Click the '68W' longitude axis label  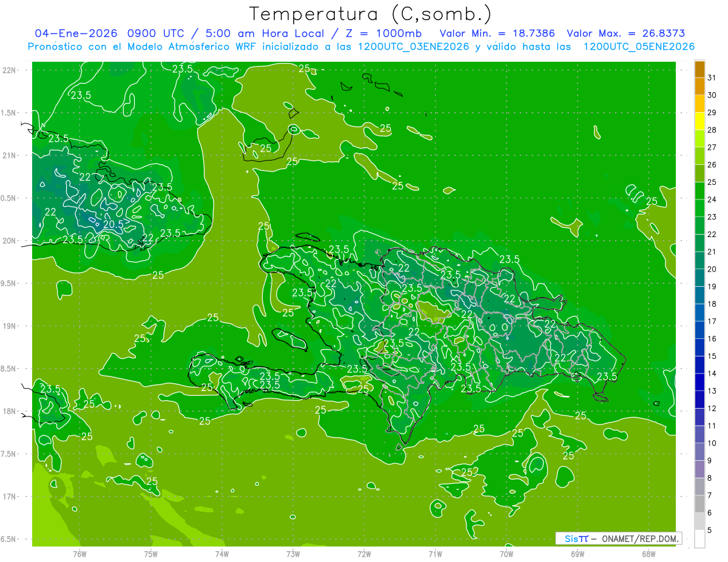(648, 554)
